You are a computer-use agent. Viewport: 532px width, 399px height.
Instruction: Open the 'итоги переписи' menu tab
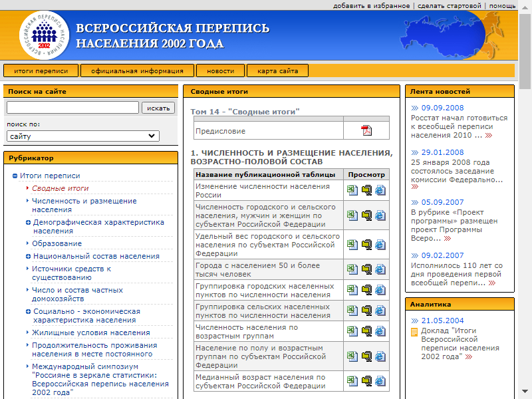[41, 70]
